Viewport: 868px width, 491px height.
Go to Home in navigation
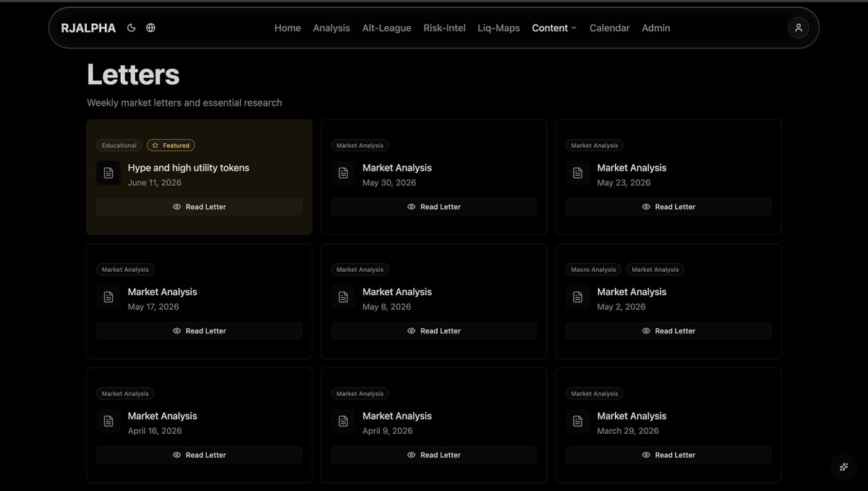[x=287, y=28]
